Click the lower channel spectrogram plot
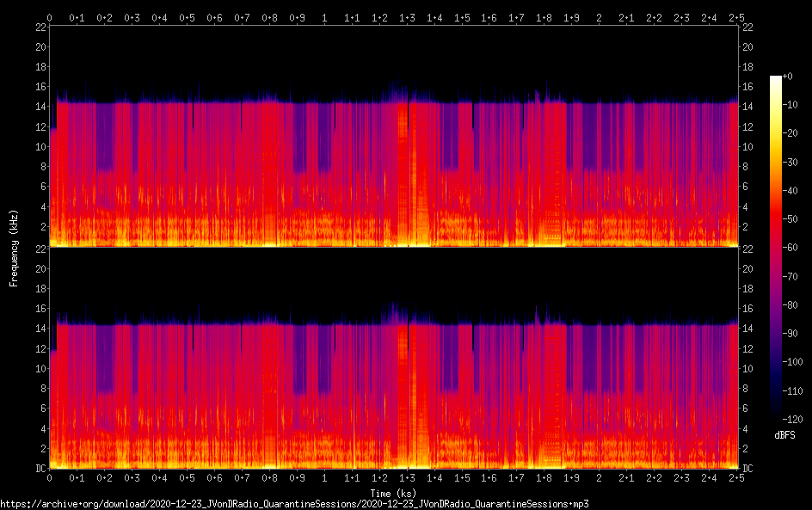 394,359
